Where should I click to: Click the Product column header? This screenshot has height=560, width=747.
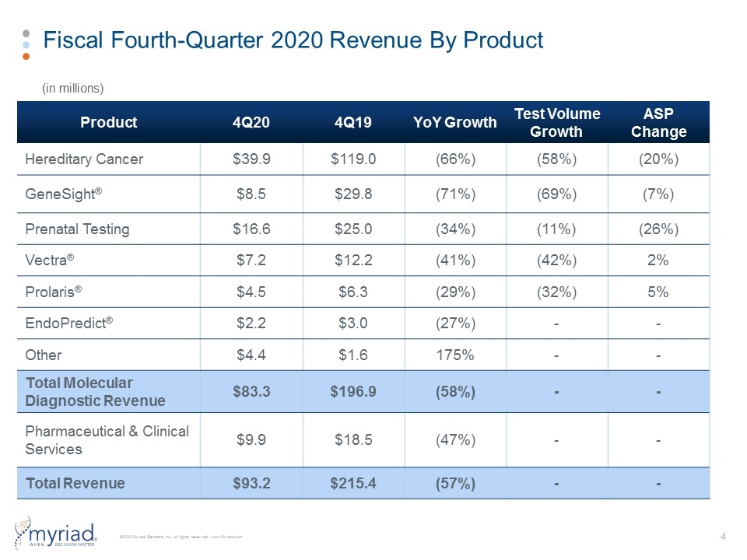[109, 122]
